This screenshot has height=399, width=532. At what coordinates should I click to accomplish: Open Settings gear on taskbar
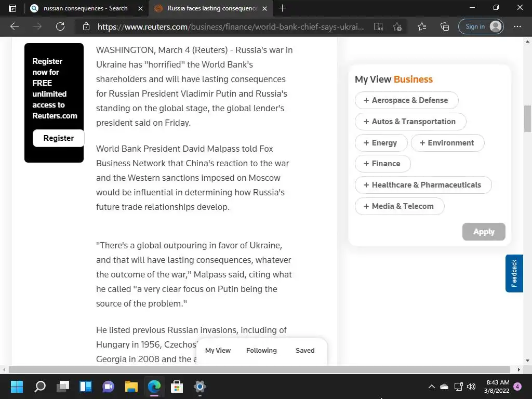(x=200, y=387)
